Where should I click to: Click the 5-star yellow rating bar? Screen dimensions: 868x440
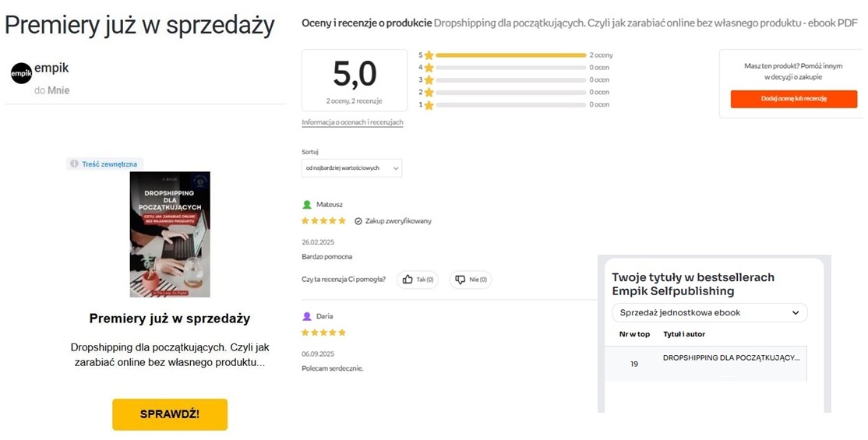coord(510,55)
